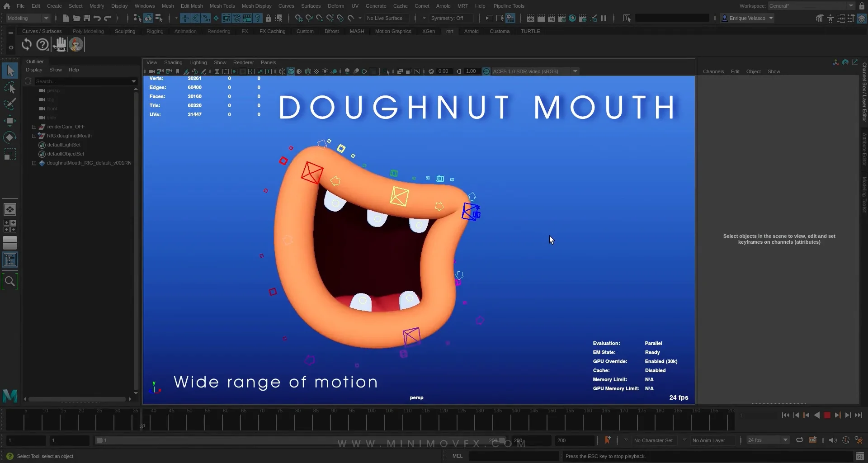
Task: Toggle wireframe on shaded display
Action: (308, 71)
